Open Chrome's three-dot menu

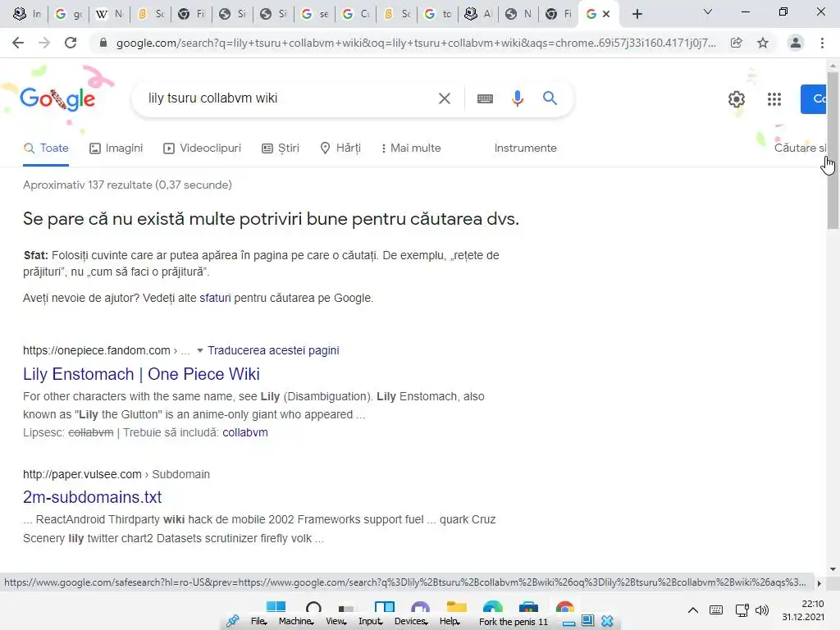pyautogui.click(x=822, y=43)
